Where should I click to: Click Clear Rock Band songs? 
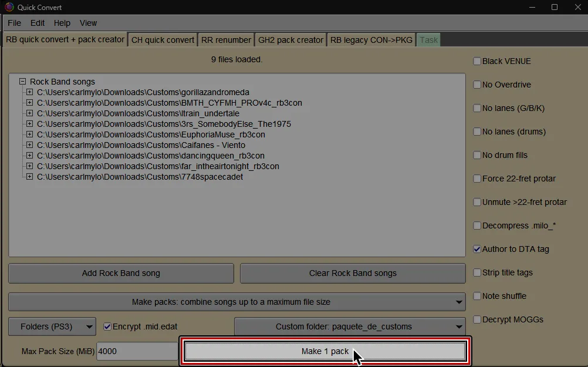coord(352,273)
